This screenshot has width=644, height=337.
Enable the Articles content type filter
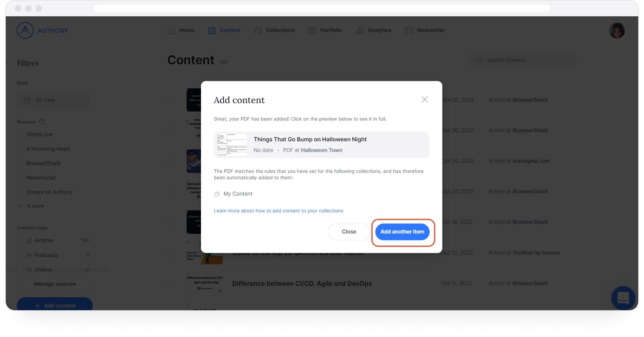point(20,240)
